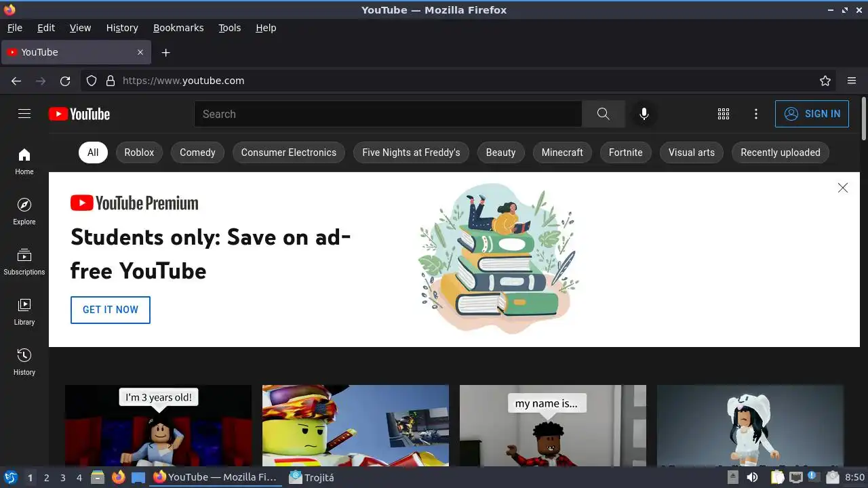Go to Home in sidebar
868x488 pixels.
(24, 161)
